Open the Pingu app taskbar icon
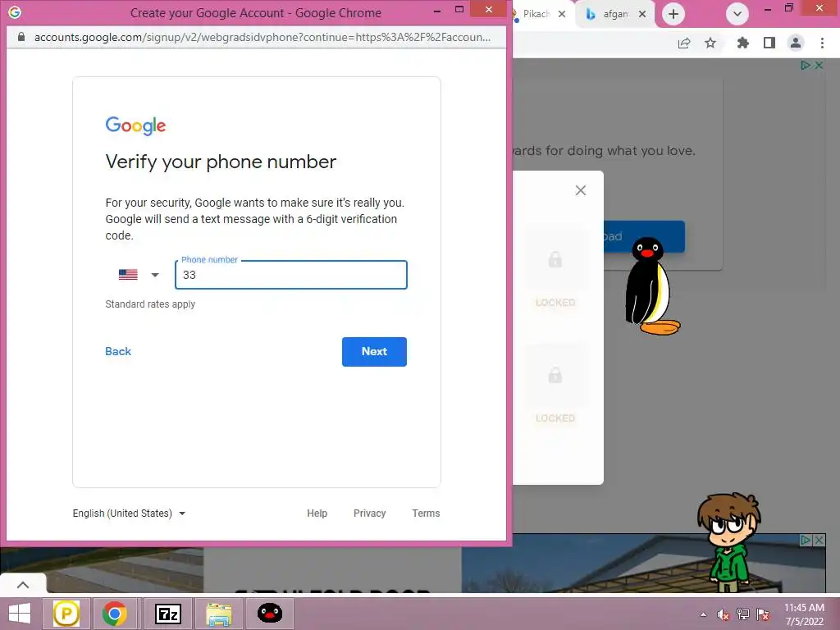Viewport: 840px width, 630px height. [269, 614]
